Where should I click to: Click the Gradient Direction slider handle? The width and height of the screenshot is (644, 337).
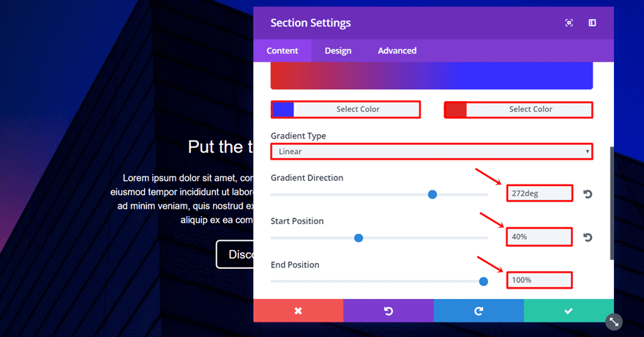pyautogui.click(x=433, y=194)
